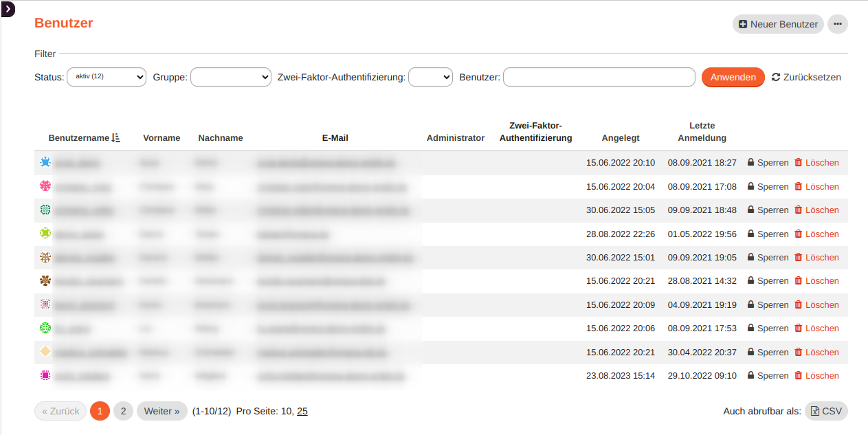Click the orange diamond user avatar
This screenshot has height=435, width=868.
click(x=45, y=351)
